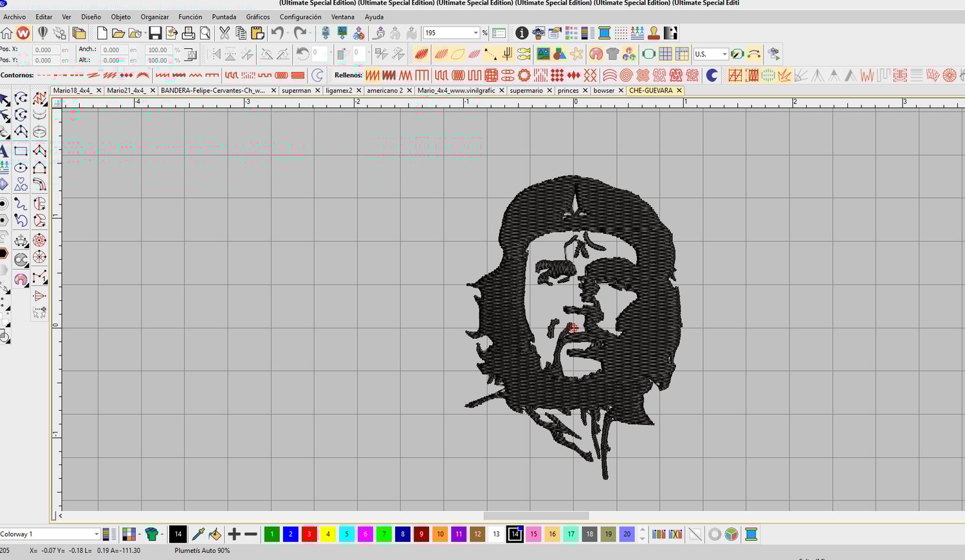Screen dimensions: 965x560
Task: Open design information (i) icon
Action: click(522, 33)
